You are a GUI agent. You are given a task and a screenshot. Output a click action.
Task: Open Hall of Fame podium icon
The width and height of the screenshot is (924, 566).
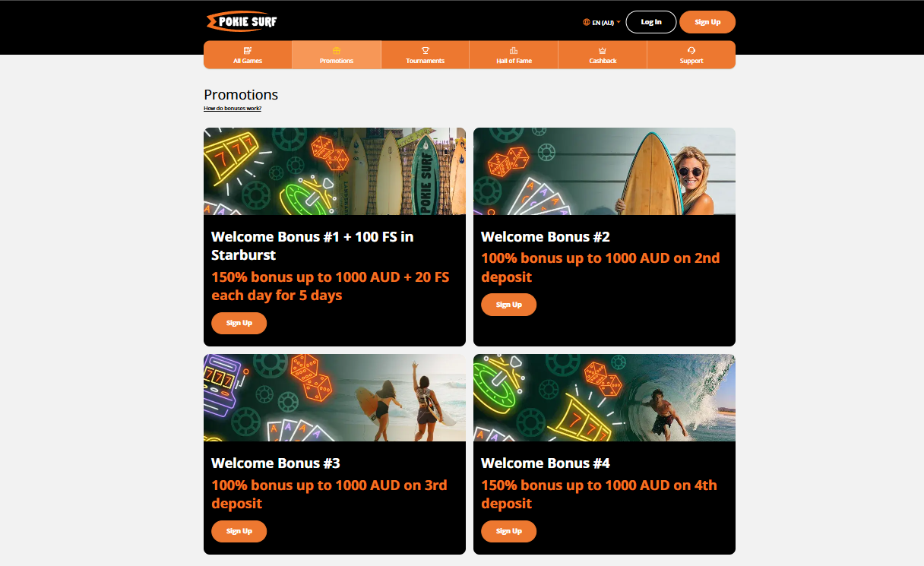[514, 50]
